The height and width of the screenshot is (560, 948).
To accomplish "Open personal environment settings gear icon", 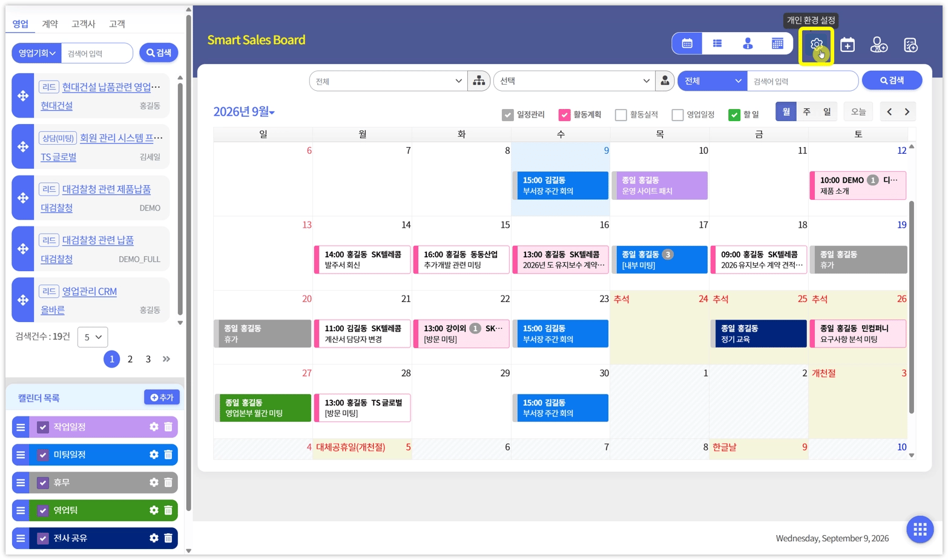I will click(x=816, y=44).
